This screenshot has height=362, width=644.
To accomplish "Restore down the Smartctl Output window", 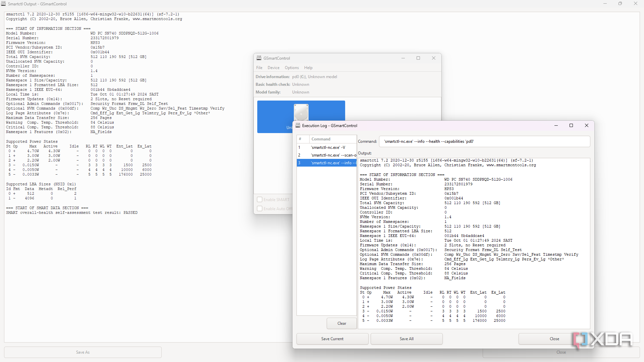I will [620, 4].
